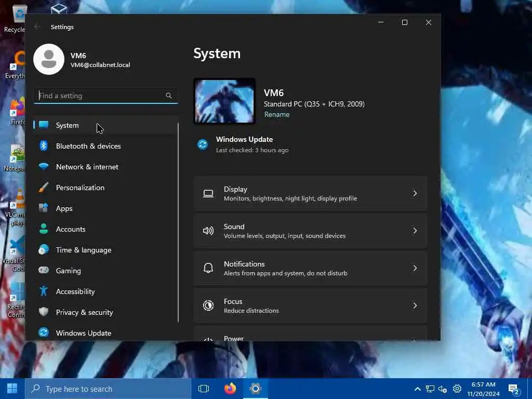
Task: Click the Accessibility figure icon
Action: tap(44, 291)
